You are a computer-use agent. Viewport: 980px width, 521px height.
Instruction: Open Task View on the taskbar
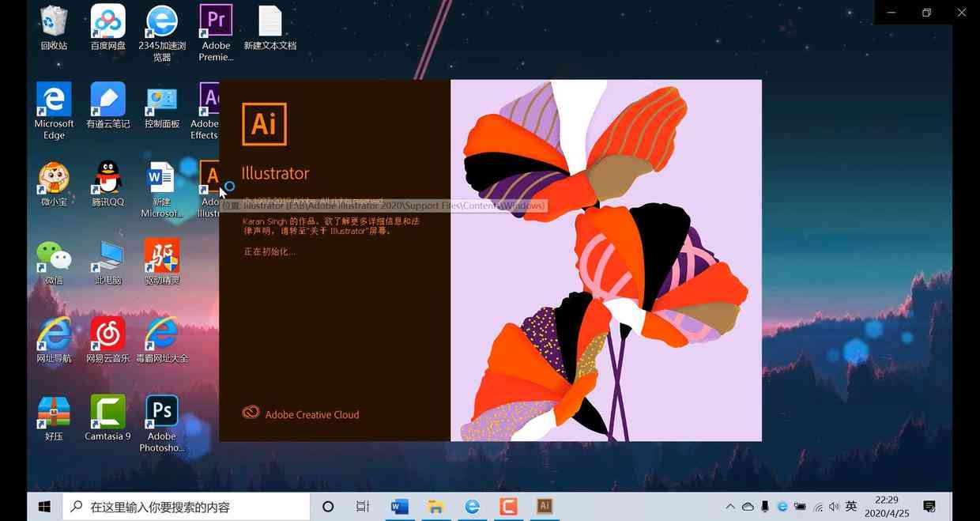click(363, 507)
